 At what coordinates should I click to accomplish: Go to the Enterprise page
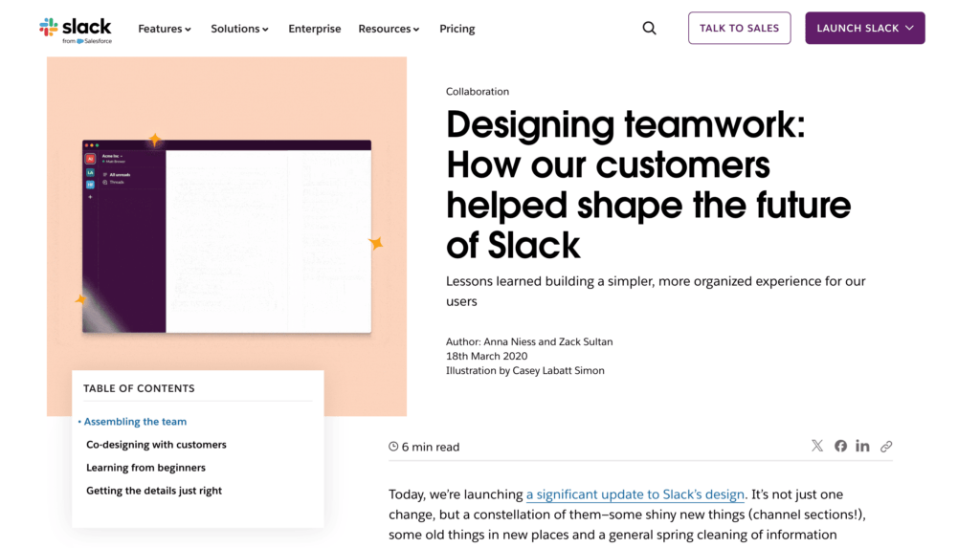[x=314, y=29]
